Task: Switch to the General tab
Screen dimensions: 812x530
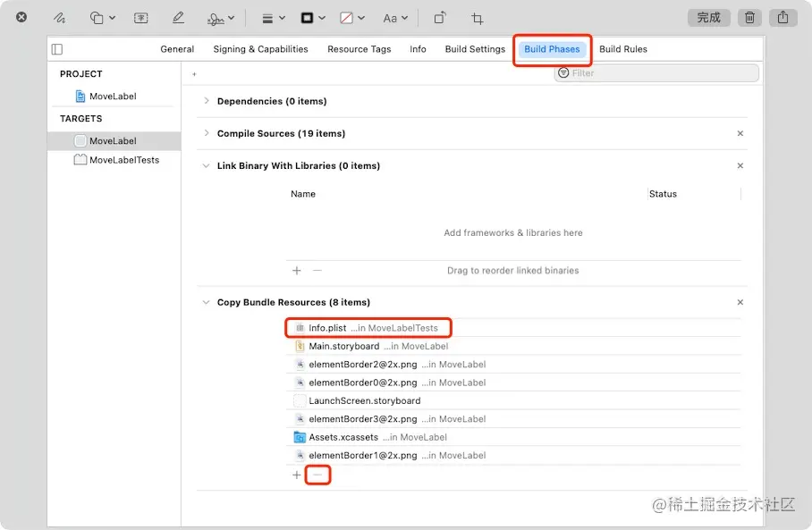Action: (x=177, y=49)
